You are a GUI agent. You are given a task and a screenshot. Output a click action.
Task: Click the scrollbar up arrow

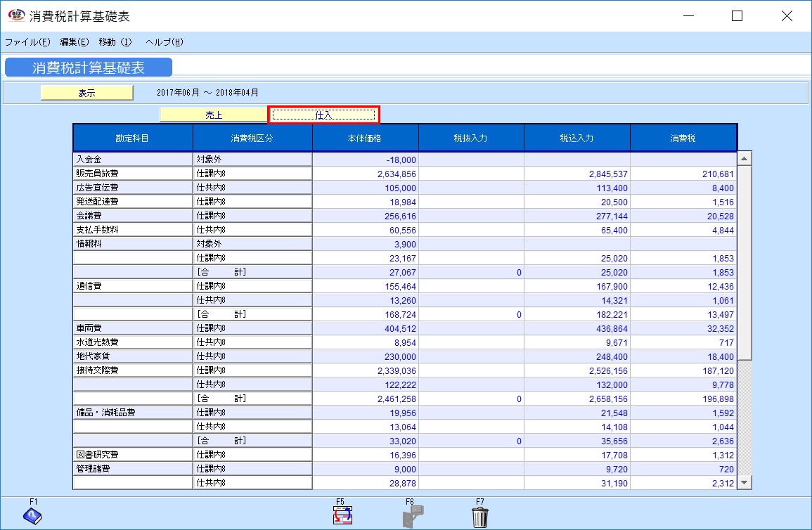(745, 160)
